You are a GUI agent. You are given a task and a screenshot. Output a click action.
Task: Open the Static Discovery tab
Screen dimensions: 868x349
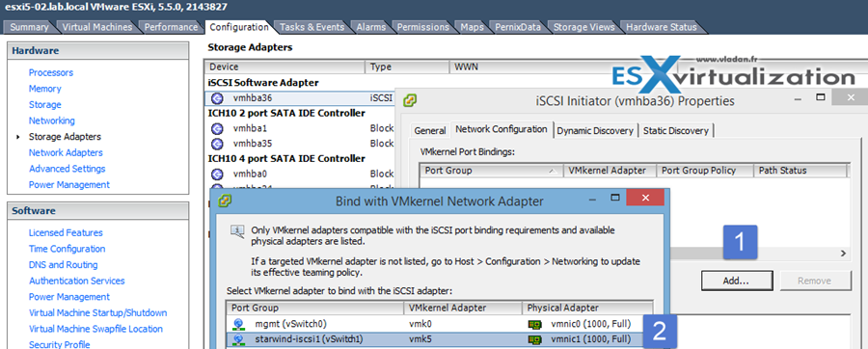pos(676,131)
